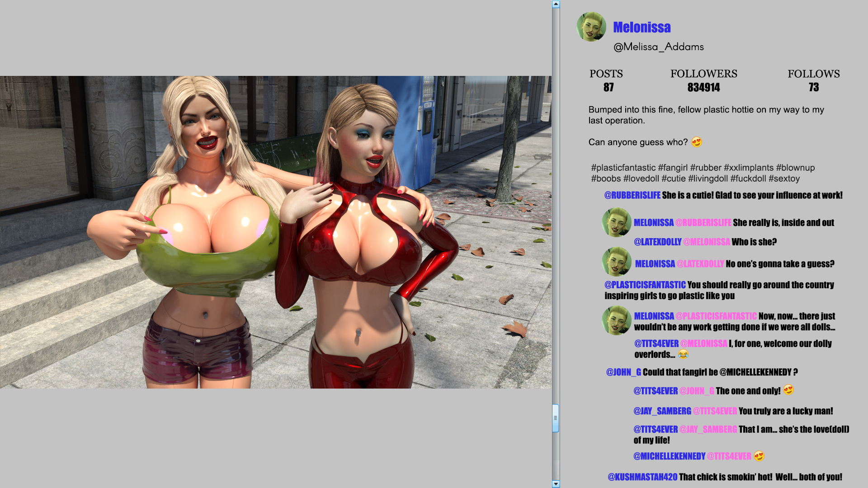The width and height of the screenshot is (868, 488).
Task: Open Melonissa's profile avatar in the header
Action: [591, 27]
